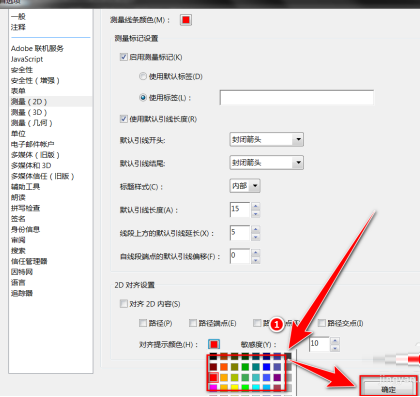The image size is (420, 397).
Task: Enable 对齐 2D 内容(S) checkbox
Action: click(x=123, y=304)
